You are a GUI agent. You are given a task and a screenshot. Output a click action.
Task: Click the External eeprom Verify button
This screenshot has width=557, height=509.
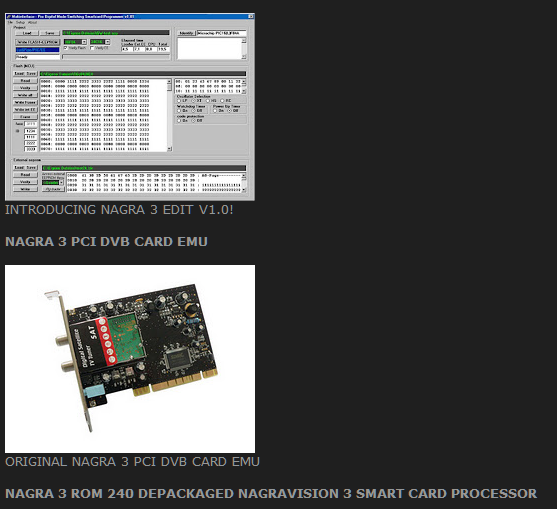click(x=25, y=182)
